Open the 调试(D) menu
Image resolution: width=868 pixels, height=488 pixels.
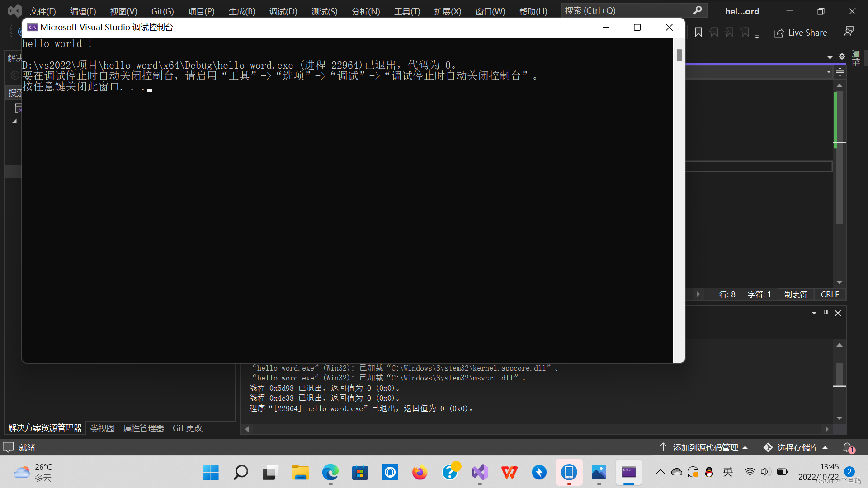pos(283,11)
